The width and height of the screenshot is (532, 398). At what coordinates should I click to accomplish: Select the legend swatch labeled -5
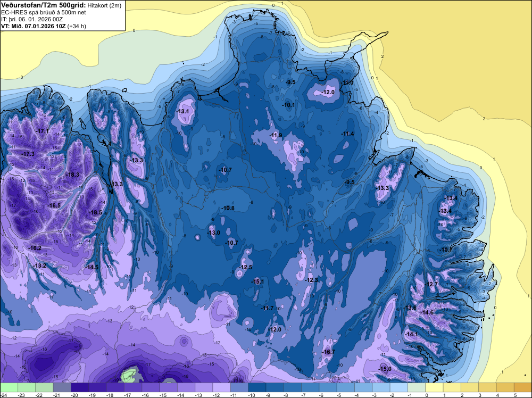pyautogui.click(x=346, y=387)
